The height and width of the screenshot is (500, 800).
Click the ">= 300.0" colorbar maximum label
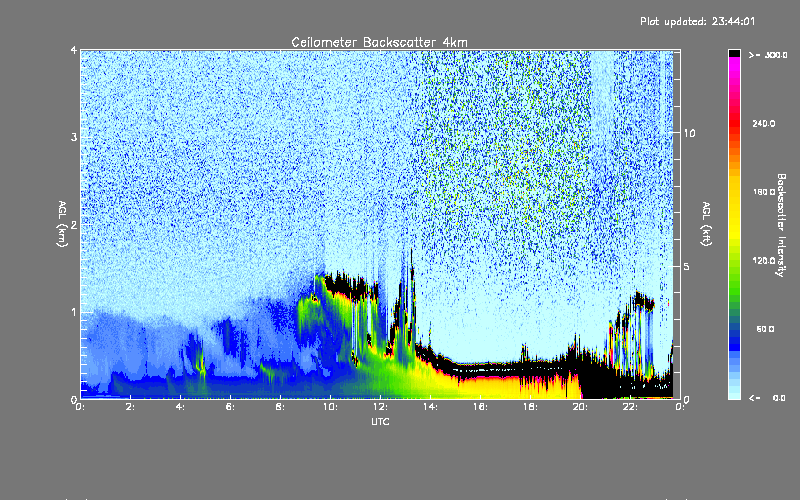click(x=768, y=55)
